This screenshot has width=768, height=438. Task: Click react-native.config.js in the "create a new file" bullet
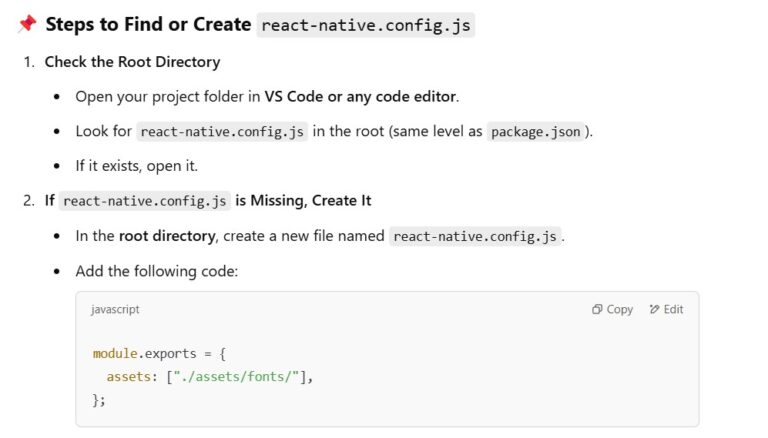tap(475, 237)
